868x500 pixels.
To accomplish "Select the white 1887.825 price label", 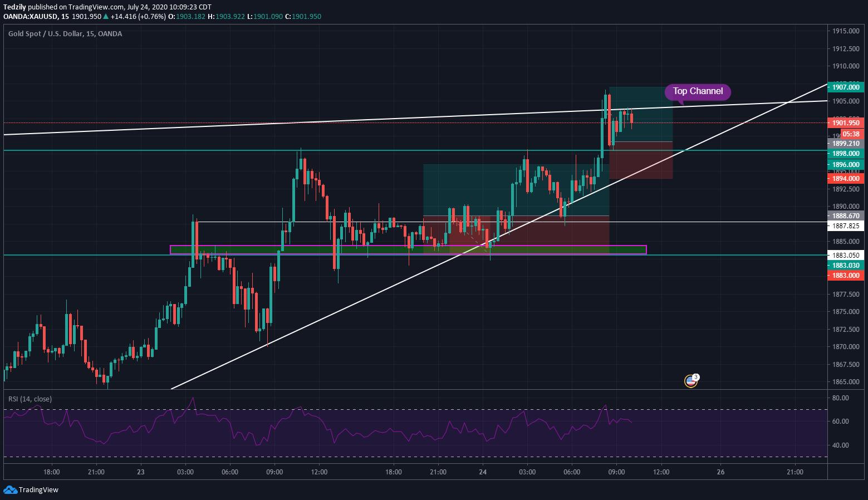I will coord(846,226).
